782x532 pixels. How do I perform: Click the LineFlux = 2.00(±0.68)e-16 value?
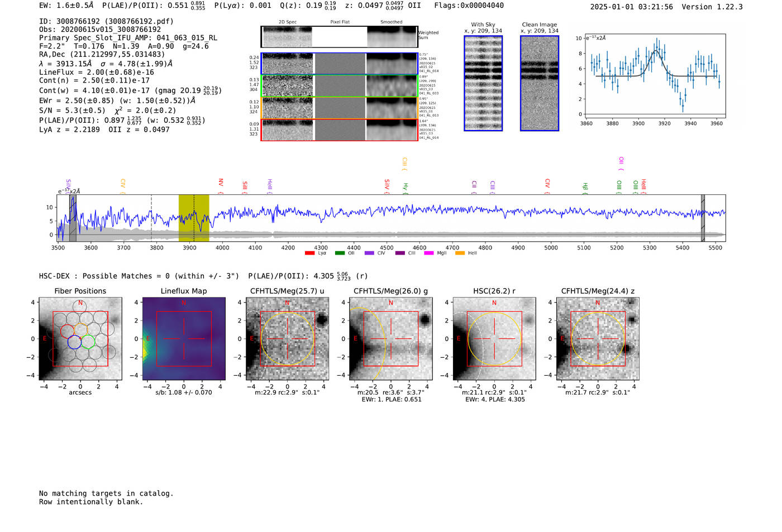coord(97,72)
